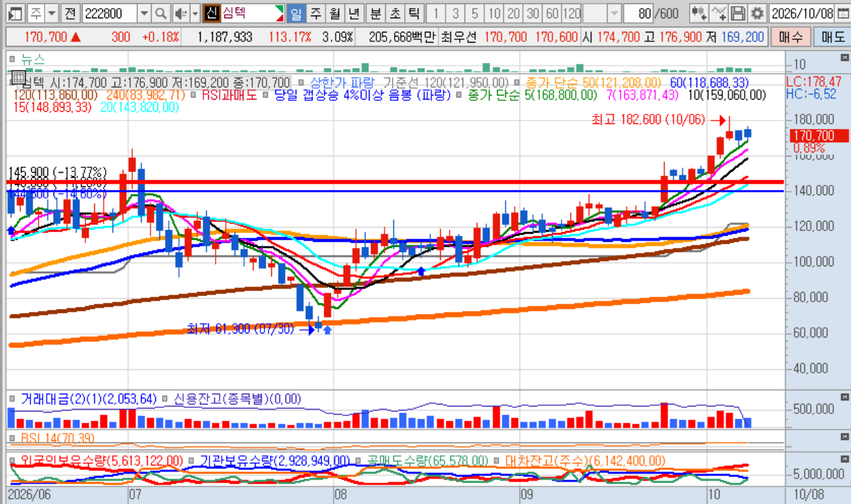
Task: Save chart settings with the floppy disk icon
Action: coord(738,13)
